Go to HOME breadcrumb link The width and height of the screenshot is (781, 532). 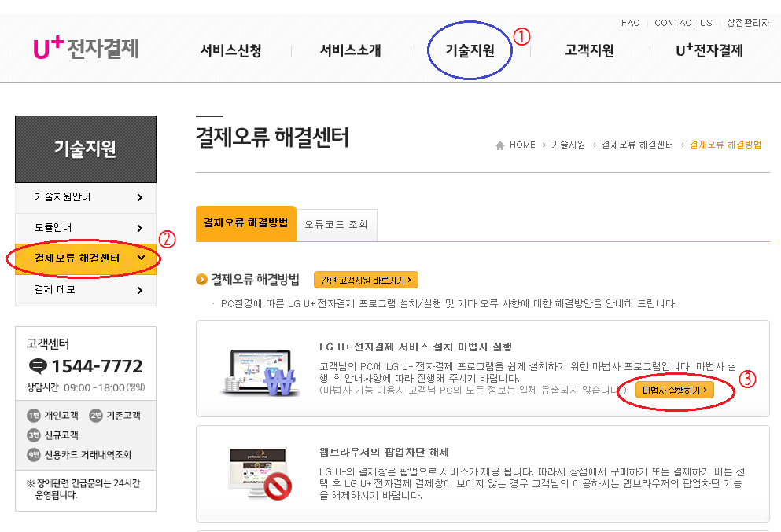click(522, 145)
